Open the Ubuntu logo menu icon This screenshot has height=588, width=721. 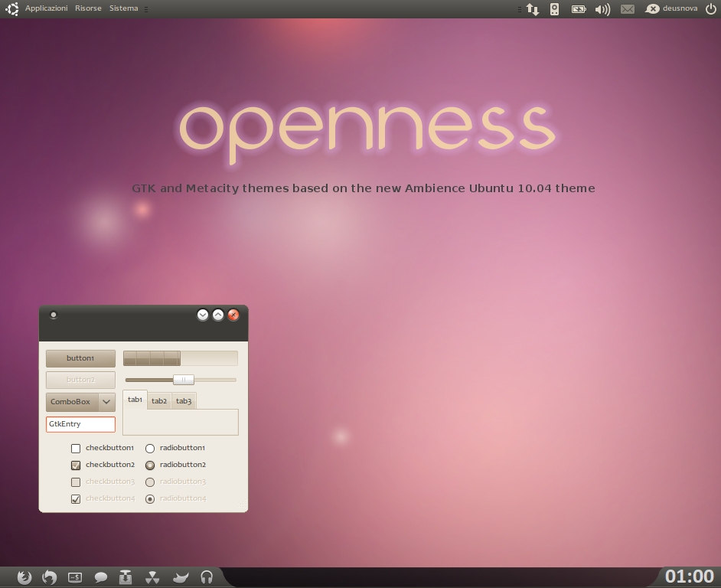click(12, 8)
